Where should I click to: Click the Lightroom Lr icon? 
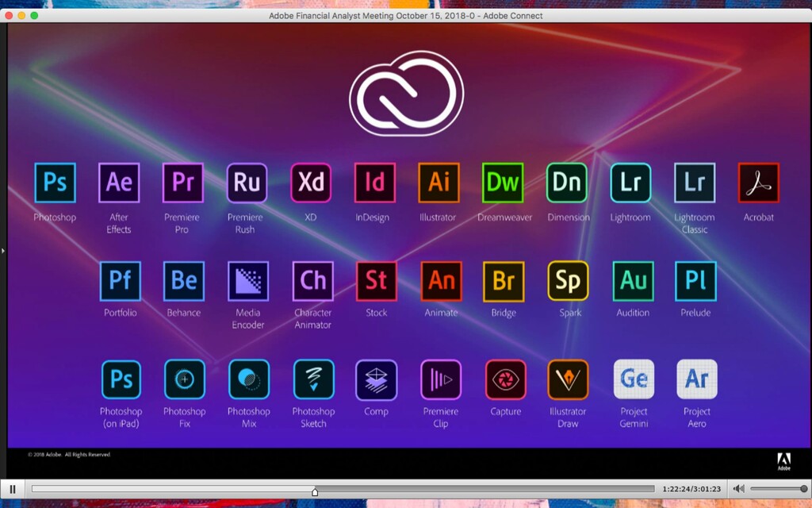[x=630, y=183]
